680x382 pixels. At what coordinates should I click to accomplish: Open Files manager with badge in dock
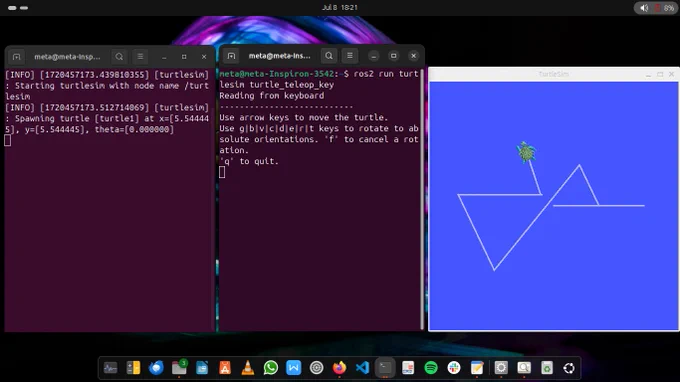coord(179,368)
